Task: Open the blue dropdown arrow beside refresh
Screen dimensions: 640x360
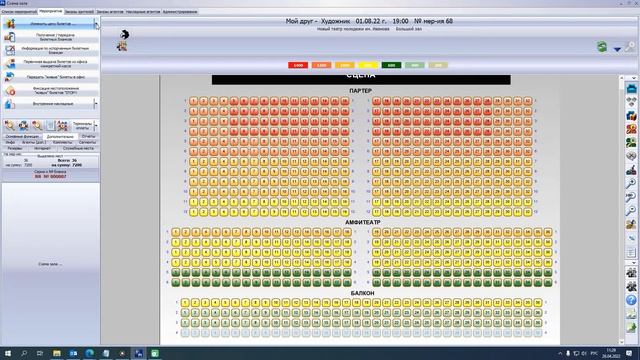Action: [617, 49]
